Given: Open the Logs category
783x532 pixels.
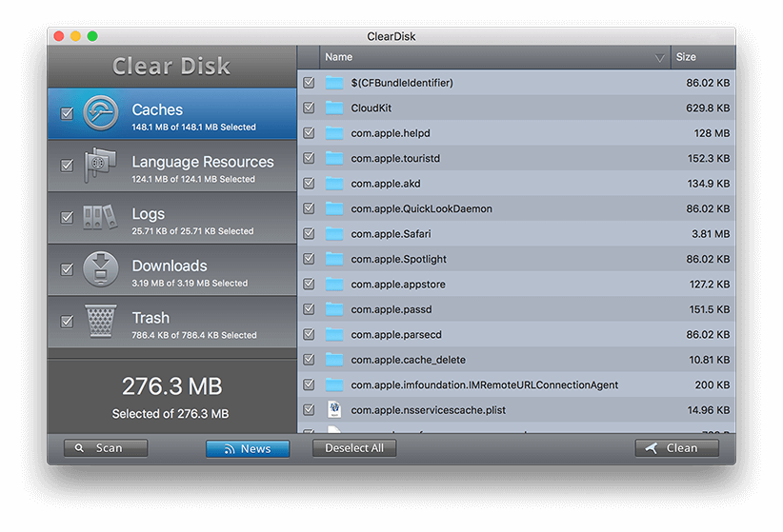Looking at the screenshot, I should tap(172, 218).
